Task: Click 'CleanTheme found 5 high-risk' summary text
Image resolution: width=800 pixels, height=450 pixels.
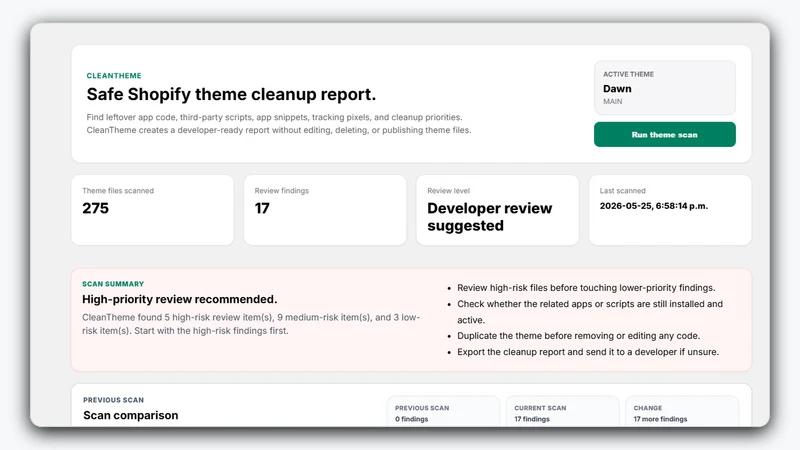Action: click(x=251, y=324)
